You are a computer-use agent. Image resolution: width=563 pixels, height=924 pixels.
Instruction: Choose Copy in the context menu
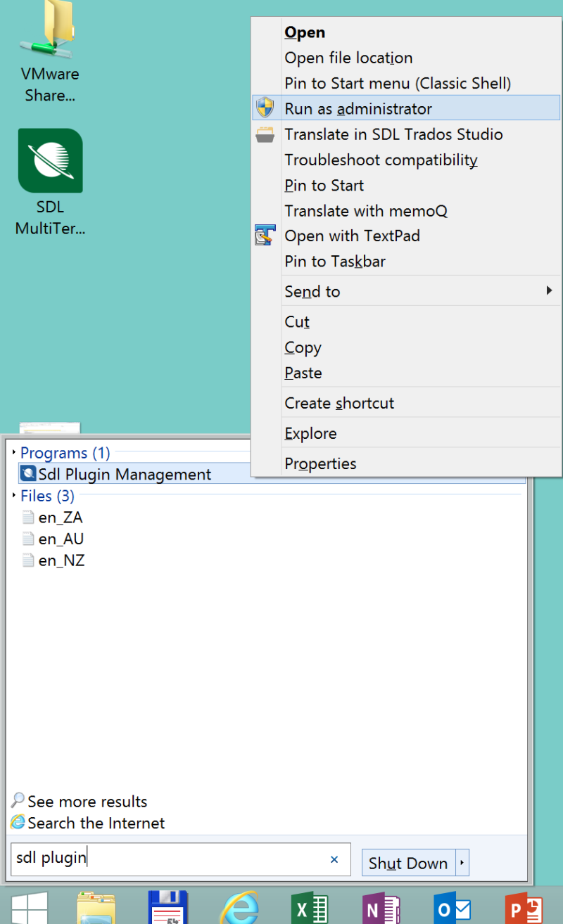click(407, 347)
